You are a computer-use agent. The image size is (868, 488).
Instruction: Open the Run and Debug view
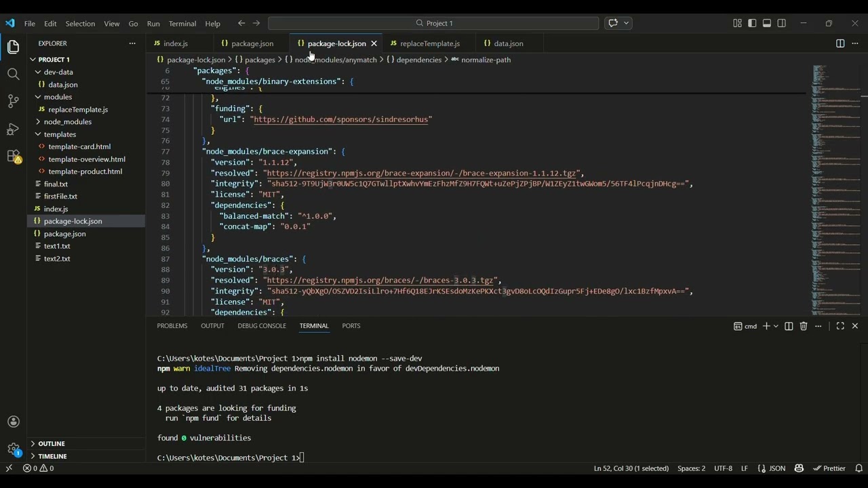tap(13, 129)
